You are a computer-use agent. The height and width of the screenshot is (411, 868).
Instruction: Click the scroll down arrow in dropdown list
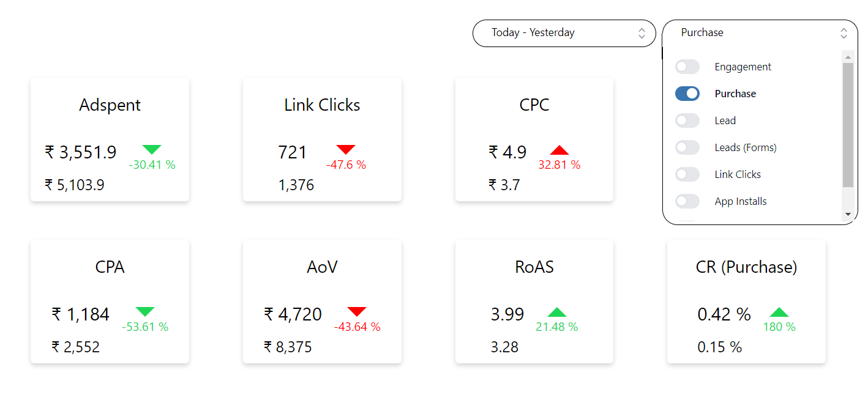(x=848, y=214)
